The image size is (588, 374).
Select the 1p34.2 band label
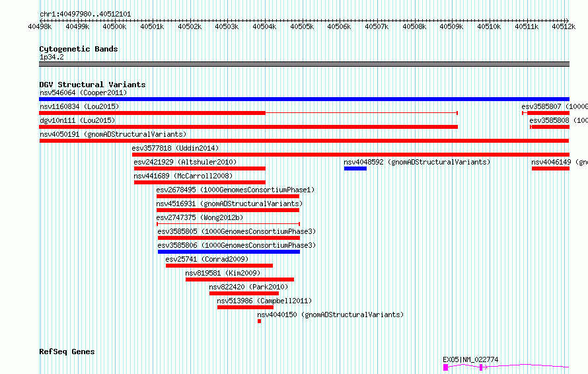[52, 57]
